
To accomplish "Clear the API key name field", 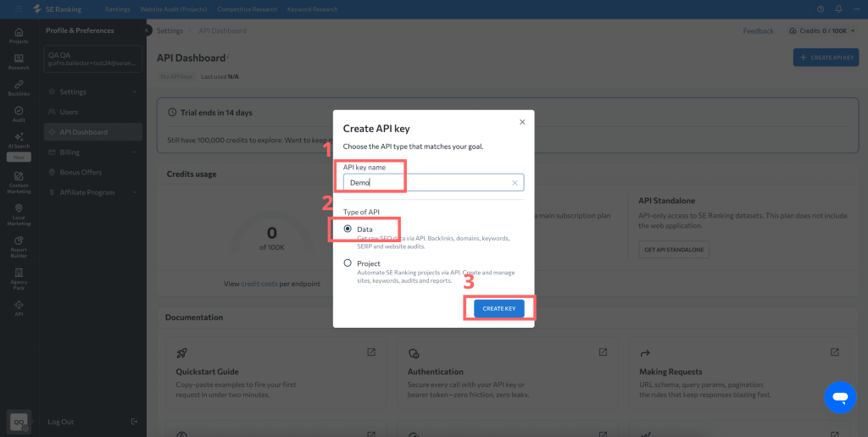I will tap(515, 183).
